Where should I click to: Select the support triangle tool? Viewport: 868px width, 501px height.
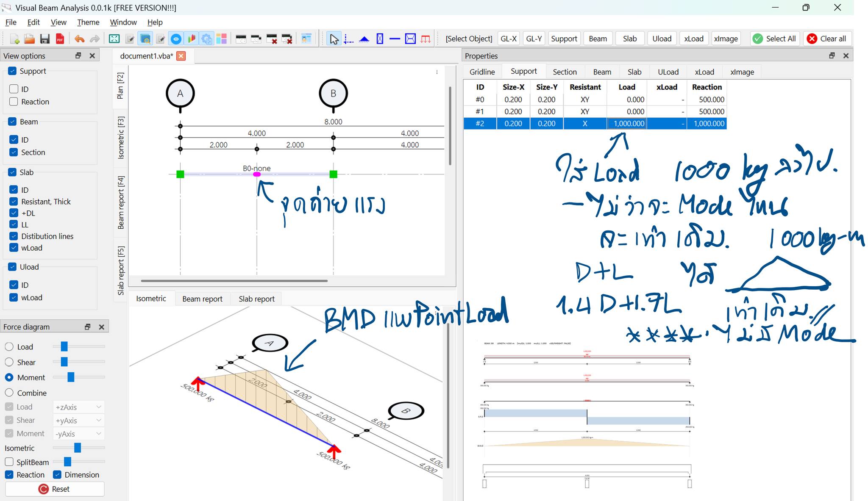364,39
